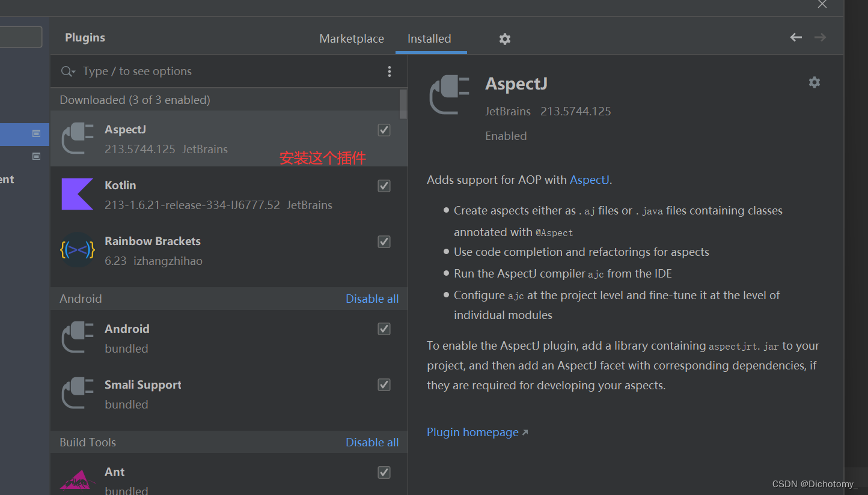Click Disable all for Build Tools
The image size is (868, 495).
372,442
